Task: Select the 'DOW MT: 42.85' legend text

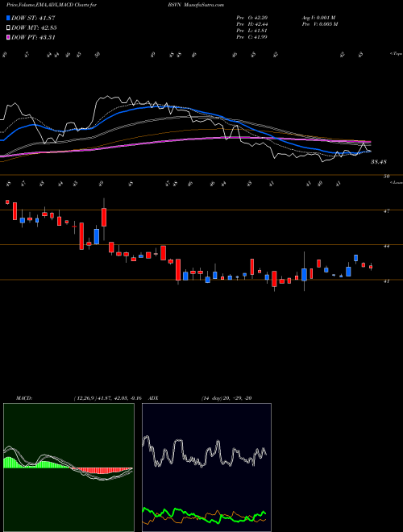Action: 34,28
